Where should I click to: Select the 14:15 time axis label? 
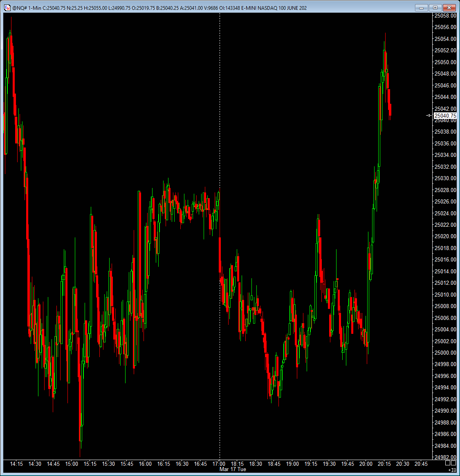coord(16,464)
